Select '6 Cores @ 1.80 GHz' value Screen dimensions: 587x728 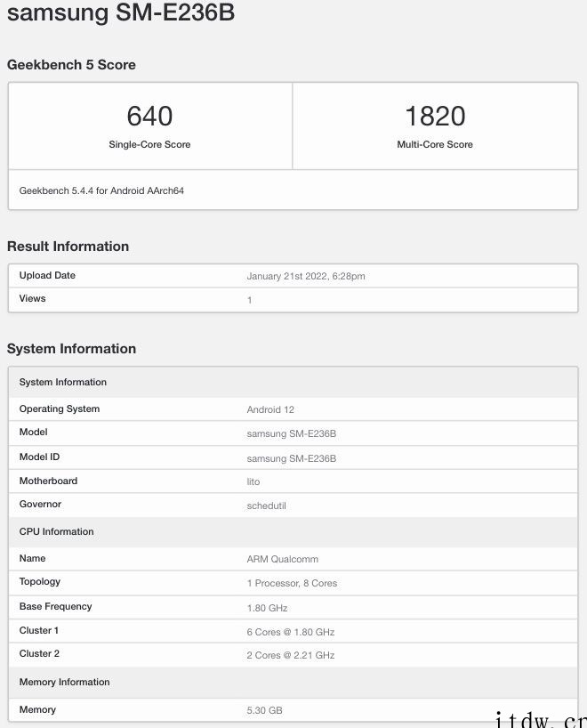[x=291, y=633]
